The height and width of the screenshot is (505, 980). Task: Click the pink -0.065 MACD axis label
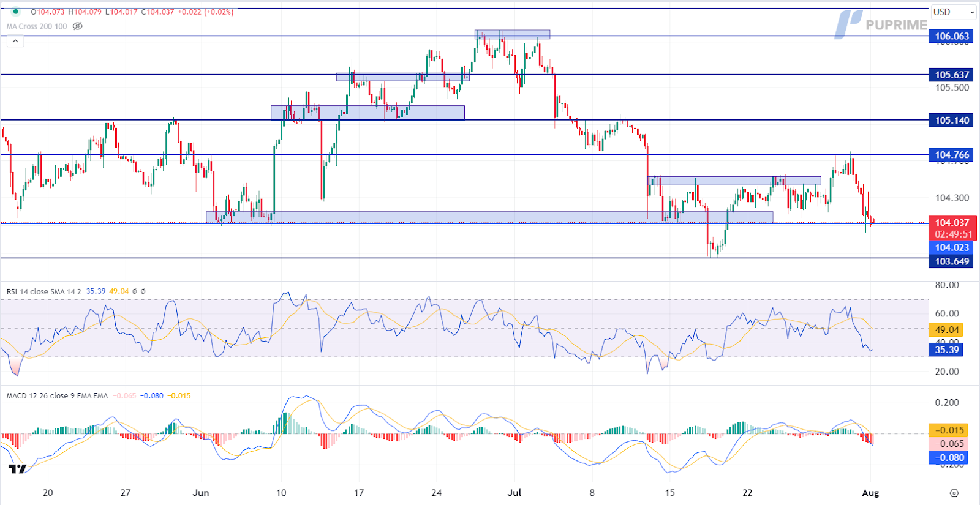click(x=949, y=444)
